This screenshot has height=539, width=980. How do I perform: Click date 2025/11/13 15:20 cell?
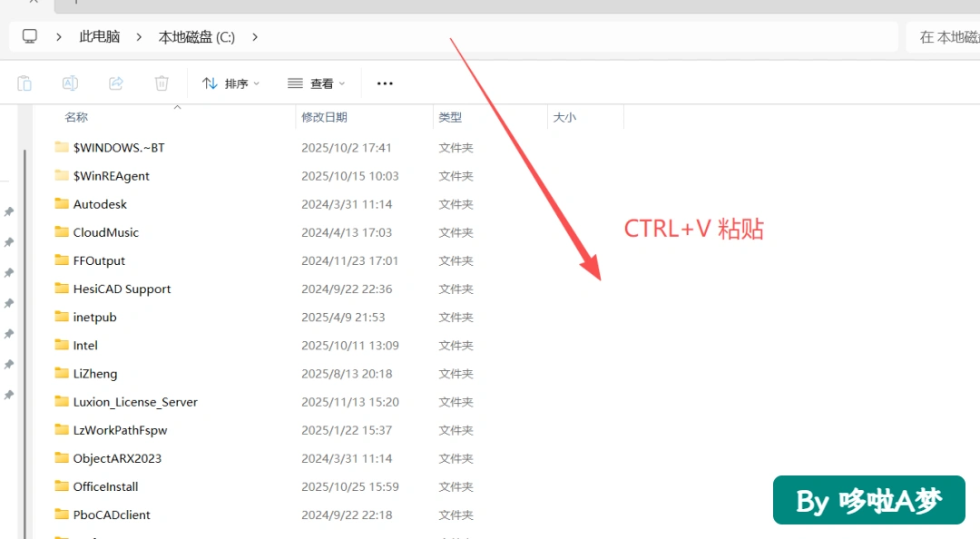[350, 402]
